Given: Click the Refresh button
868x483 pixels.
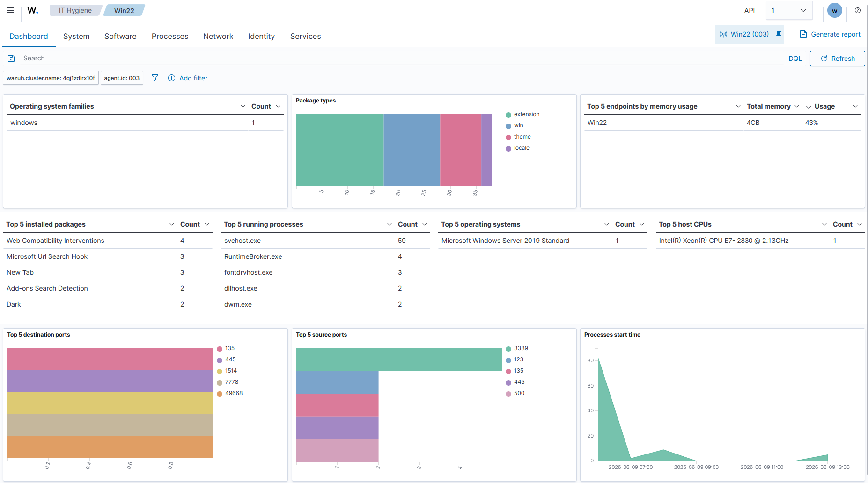Looking at the screenshot, I should click(838, 59).
